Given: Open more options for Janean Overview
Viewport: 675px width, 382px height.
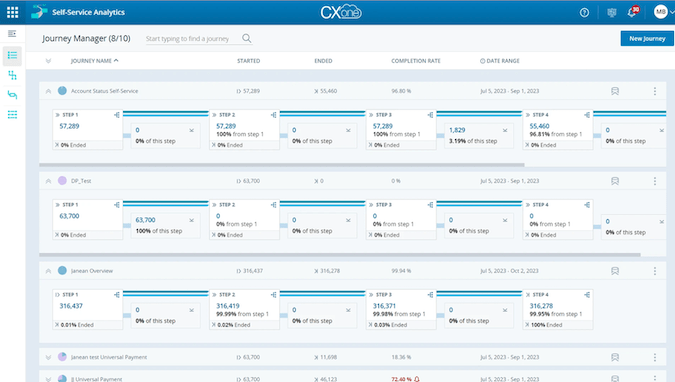Looking at the screenshot, I should 655,271.
